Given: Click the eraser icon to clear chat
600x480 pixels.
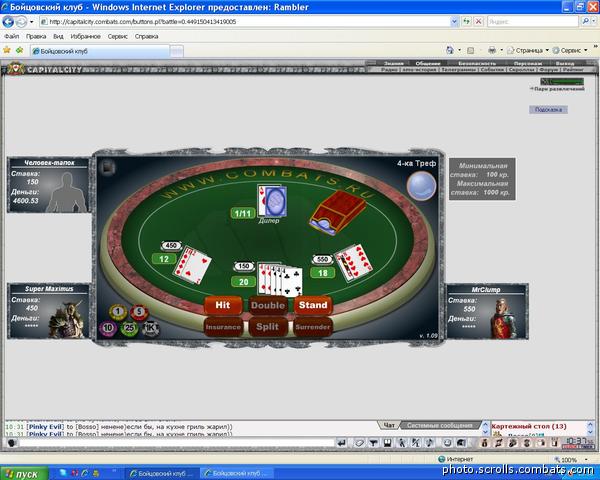Looking at the screenshot, I should tap(359, 443).
